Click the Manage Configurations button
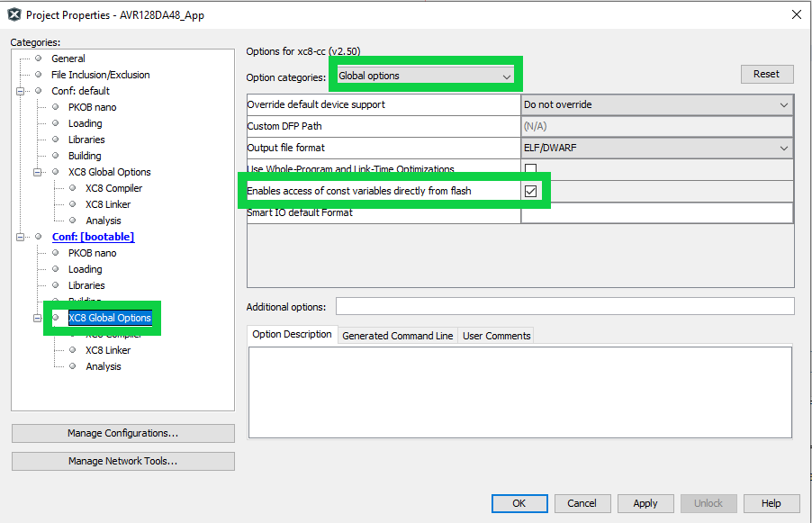Screen dimensions: 812x523 coord(122,433)
